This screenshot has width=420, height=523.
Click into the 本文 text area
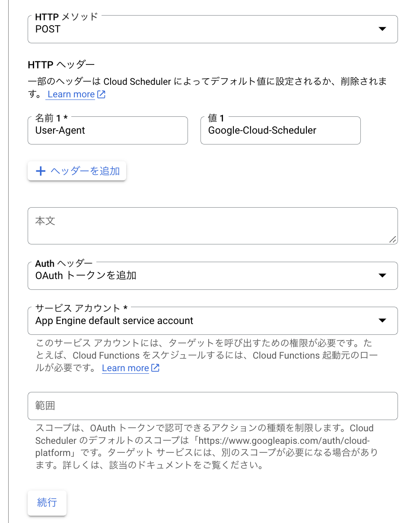pos(213,226)
